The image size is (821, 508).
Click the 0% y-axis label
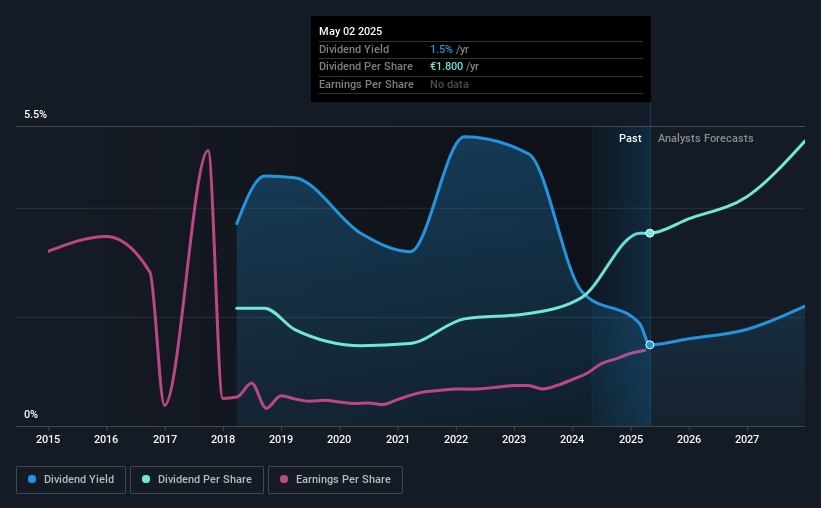pos(31,414)
